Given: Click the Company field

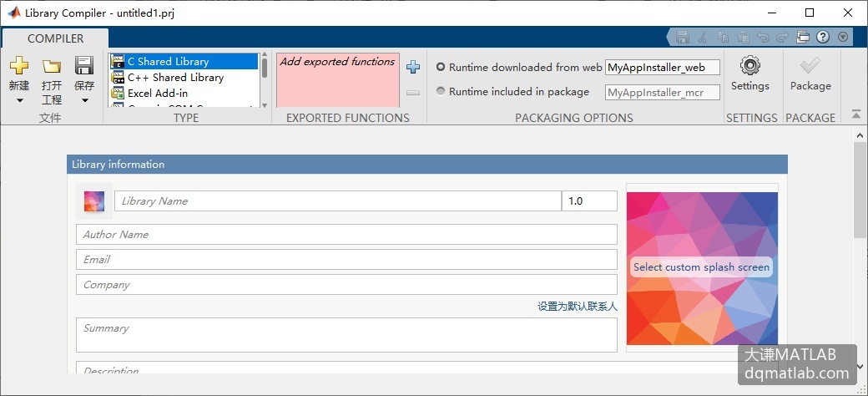Looking at the screenshot, I should (346, 285).
